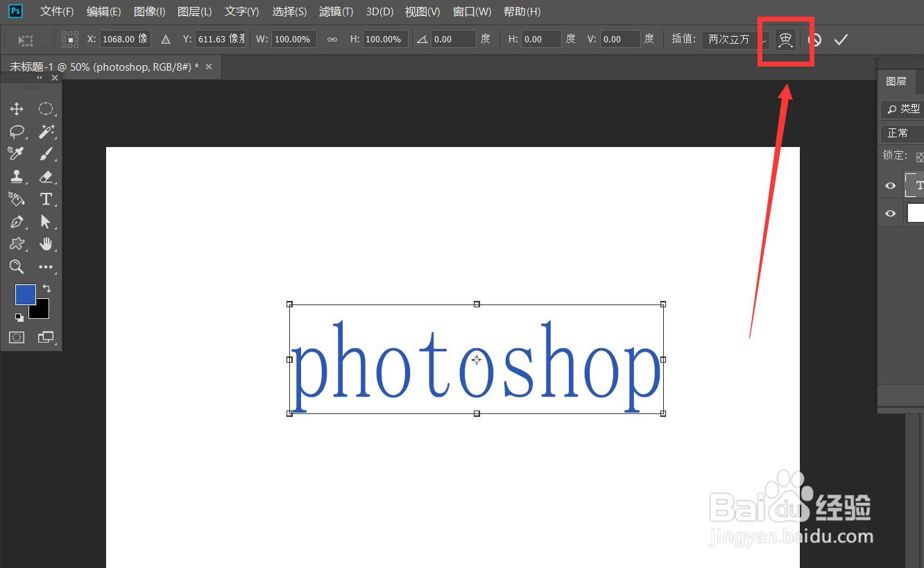Open the 类型 layer filter dropdown
This screenshot has height=568, width=924.
point(903,109)
